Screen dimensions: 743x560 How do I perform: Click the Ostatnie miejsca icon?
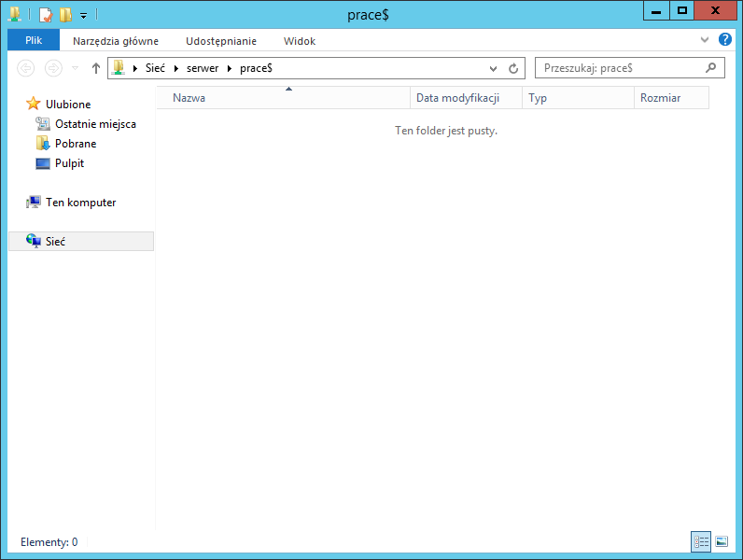coord(43,123)
